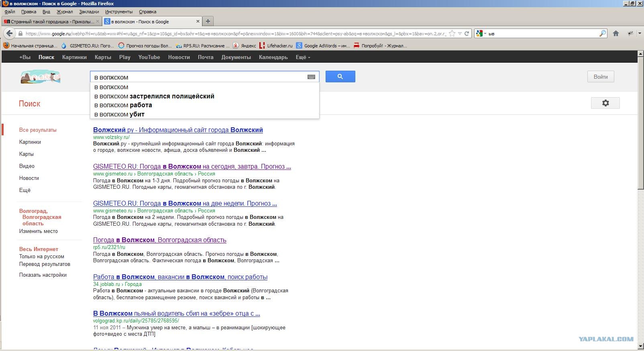
Task: Open the GISMETEO.RU bookmark in bookmarks toolbar
Action: click(88, 46)
